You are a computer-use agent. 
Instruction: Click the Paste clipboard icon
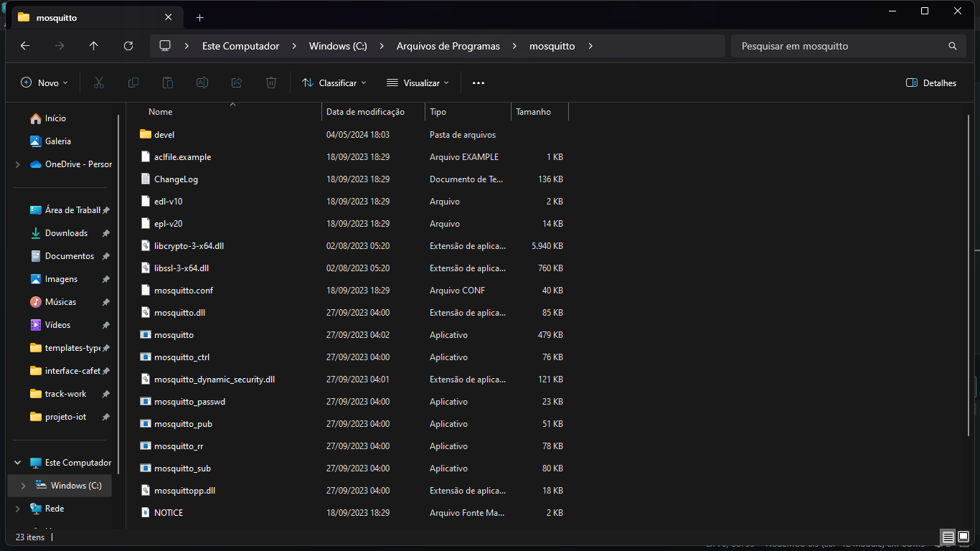click(x=168, y=83)
